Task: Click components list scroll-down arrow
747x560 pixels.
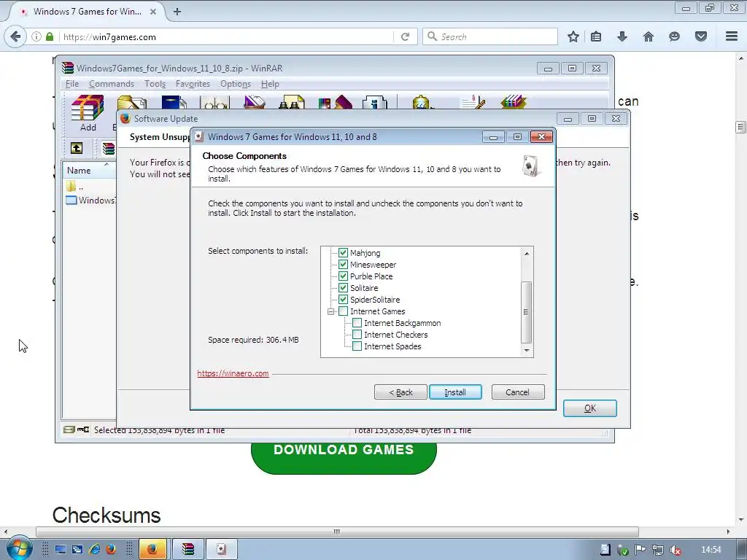Action: click(527, 351)
